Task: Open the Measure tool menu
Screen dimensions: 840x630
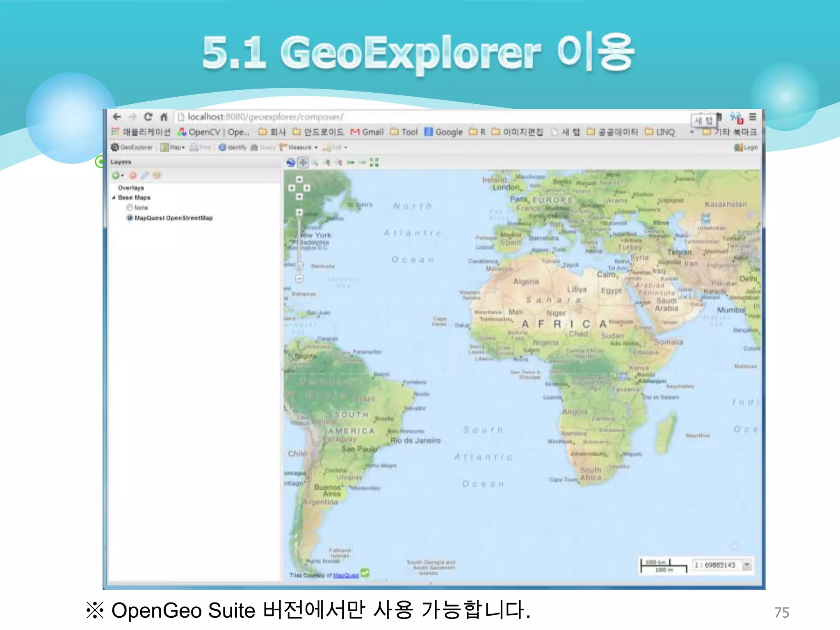Action: 299,147
